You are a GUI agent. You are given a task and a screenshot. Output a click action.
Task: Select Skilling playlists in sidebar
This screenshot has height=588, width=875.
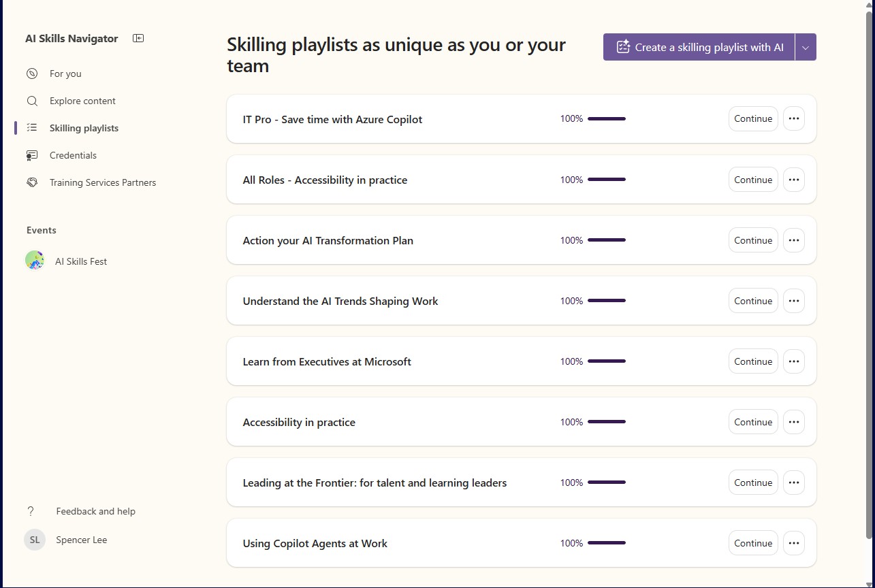pyautogui.click(x=84, y=128)
